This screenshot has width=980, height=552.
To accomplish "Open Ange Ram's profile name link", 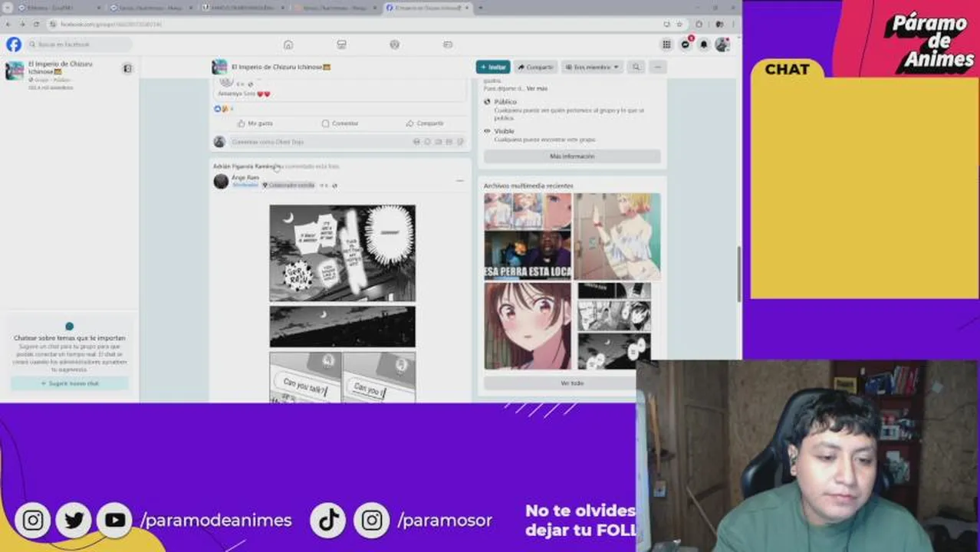I will point(245,177).
